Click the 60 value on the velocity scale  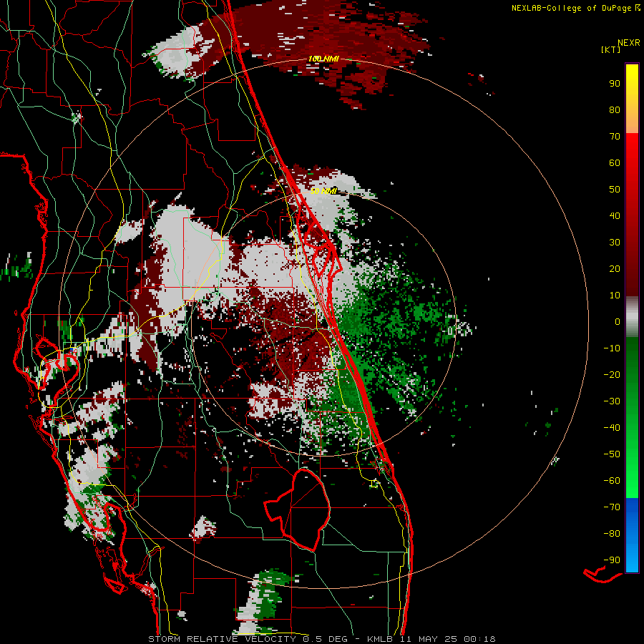click(615, 163)
